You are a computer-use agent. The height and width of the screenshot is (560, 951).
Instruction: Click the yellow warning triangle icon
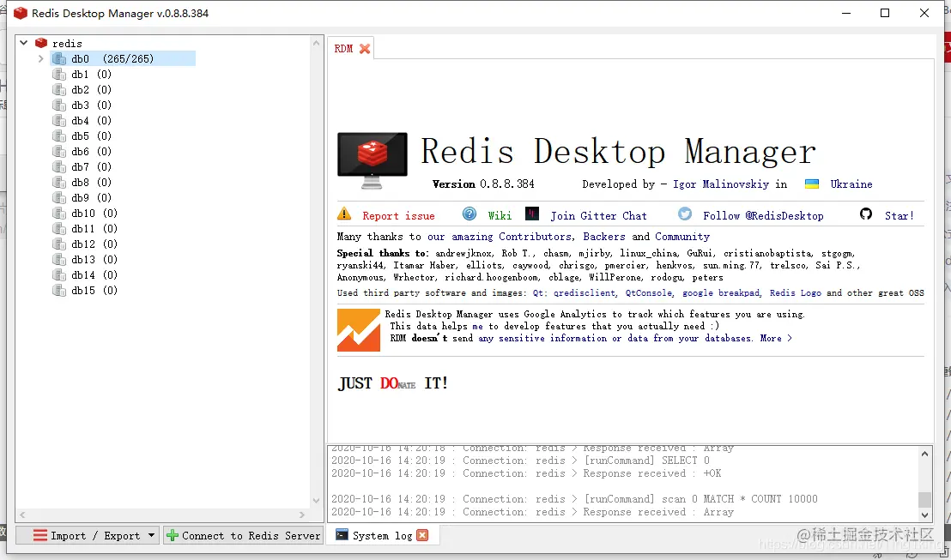pyautogui.click(x=344, y=214)
